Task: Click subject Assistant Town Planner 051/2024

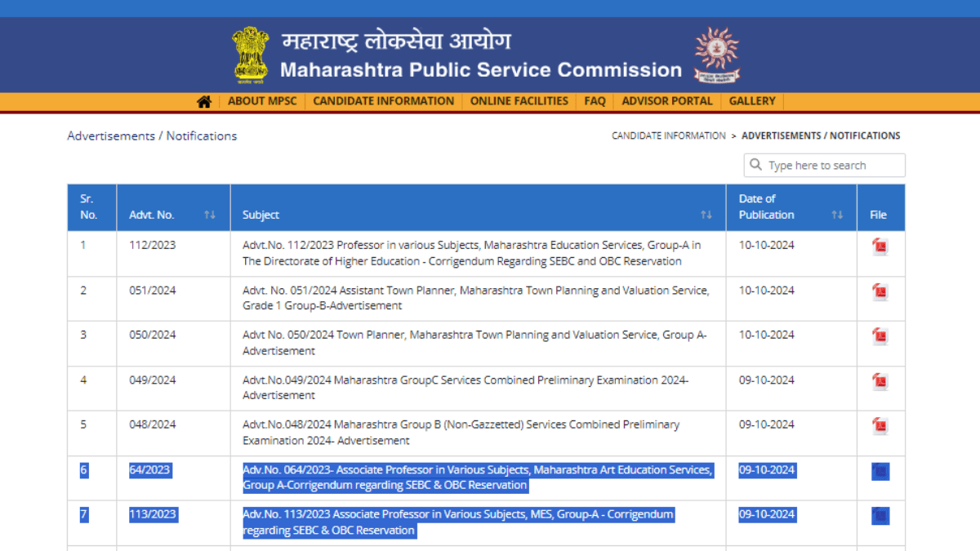Action: [x=476, y=298]
